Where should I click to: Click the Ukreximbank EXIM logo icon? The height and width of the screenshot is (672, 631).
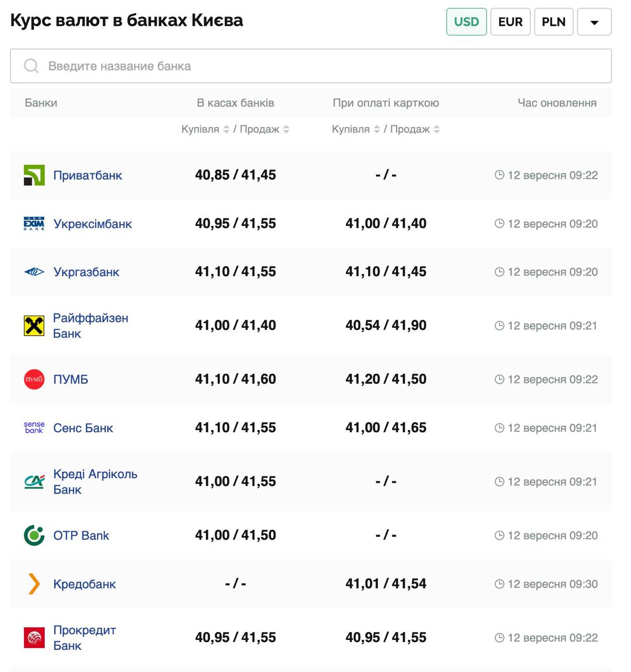[34, 224]
